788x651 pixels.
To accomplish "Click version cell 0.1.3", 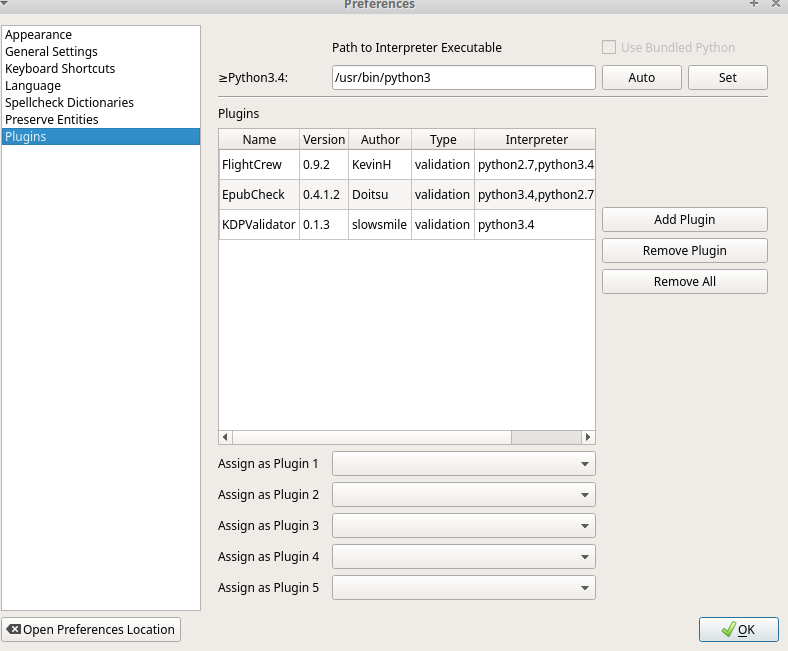I will tap(324, 224).
